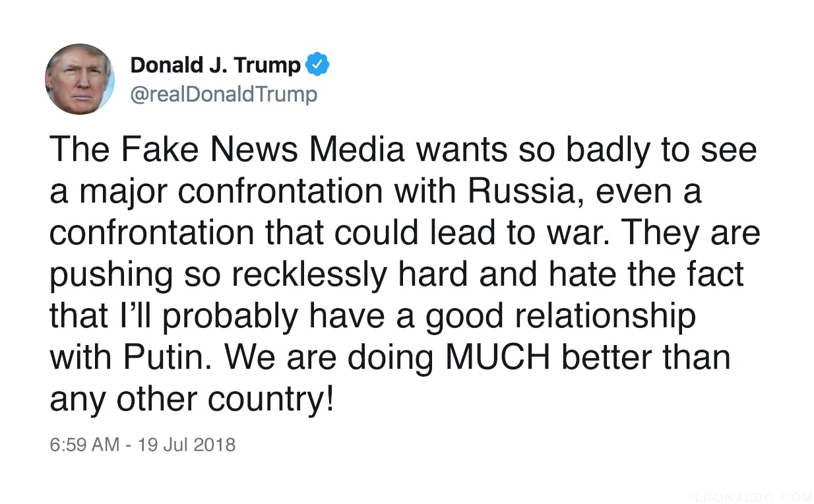Click the "Donald J. Trump" display name
Viewport: 814px width, 504px height.
[216, 65]
